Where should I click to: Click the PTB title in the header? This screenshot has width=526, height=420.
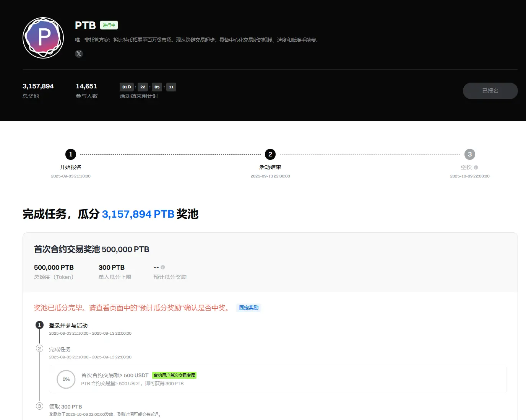[85, 25]
